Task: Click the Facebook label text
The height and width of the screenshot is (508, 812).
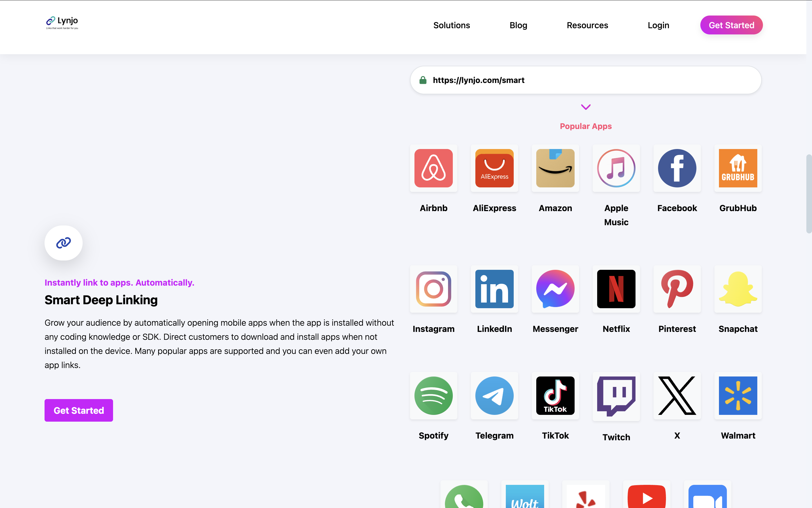Action: 677,208
